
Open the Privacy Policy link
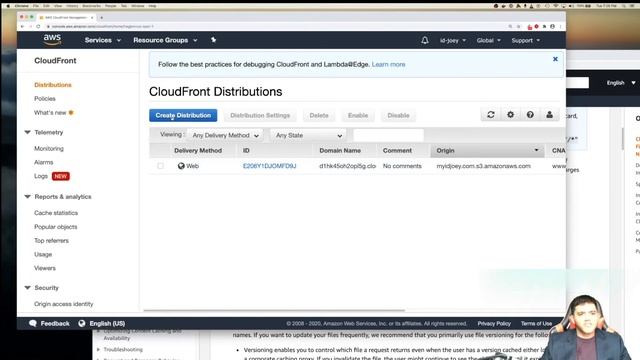click(x=494, y=324)
